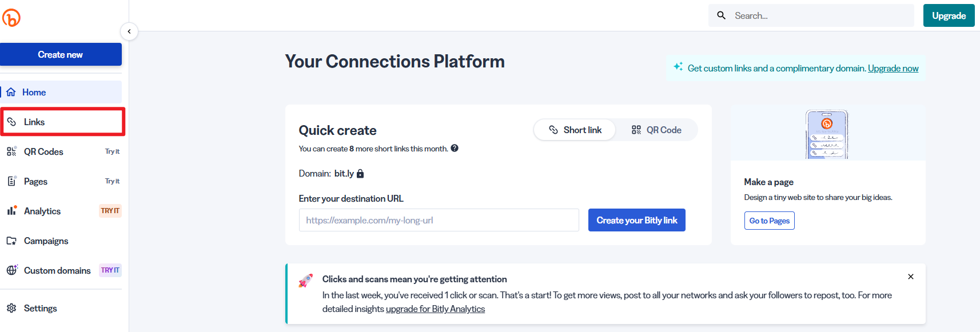Click Create your Bitly link button
This screenshot has width=980, height=332.
[x=637, y=220]
